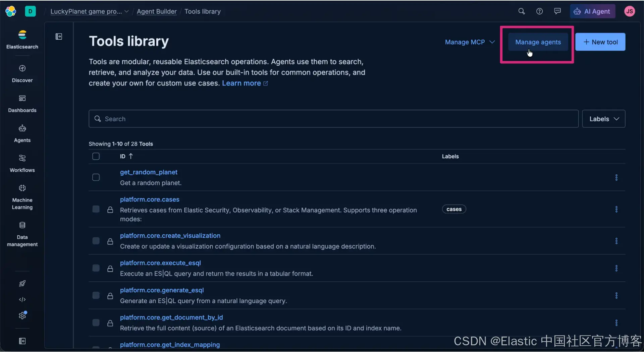Create a tool with New tool
Screen dimensions: 644x352
tap(600, 42)
